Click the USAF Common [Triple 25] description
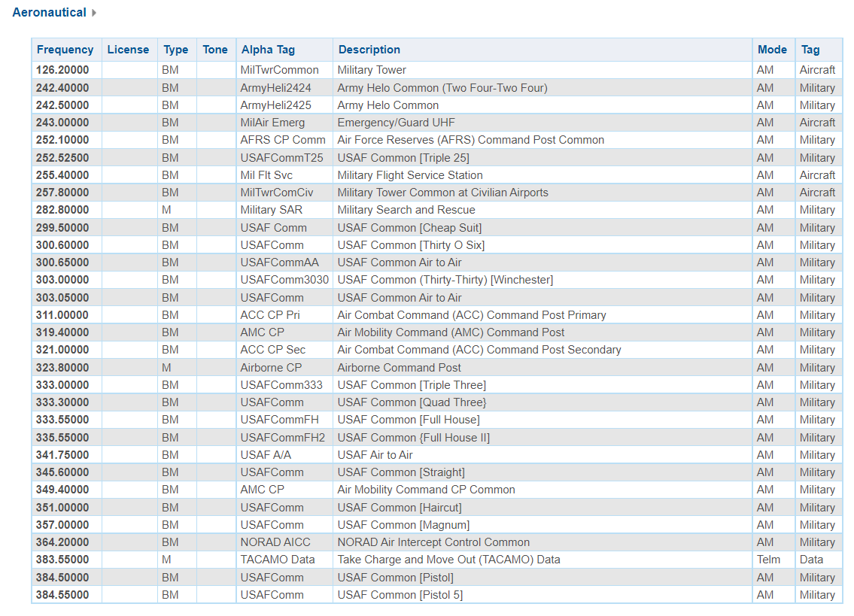854x616 pixels. click(403, 158)
